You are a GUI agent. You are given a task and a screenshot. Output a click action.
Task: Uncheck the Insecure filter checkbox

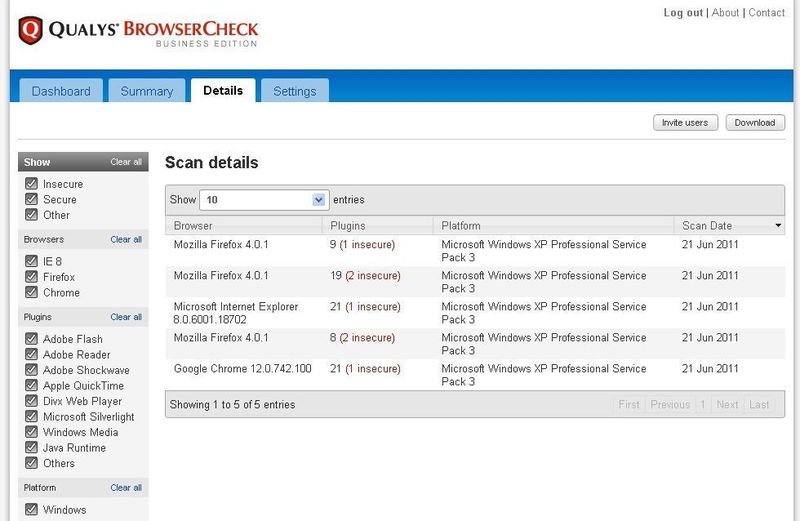31,183
